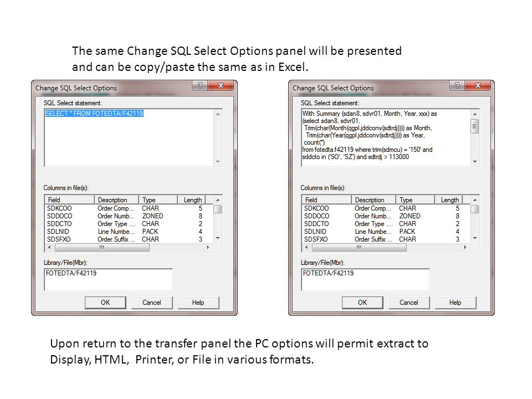532x399 pixels.
Task: Click Length column header in right dialog
Action: (x=449, y=200)
